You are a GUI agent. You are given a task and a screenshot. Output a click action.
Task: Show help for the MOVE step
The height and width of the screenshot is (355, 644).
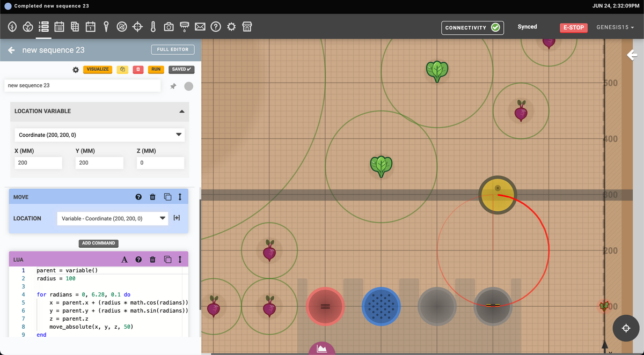pos(138,197)
